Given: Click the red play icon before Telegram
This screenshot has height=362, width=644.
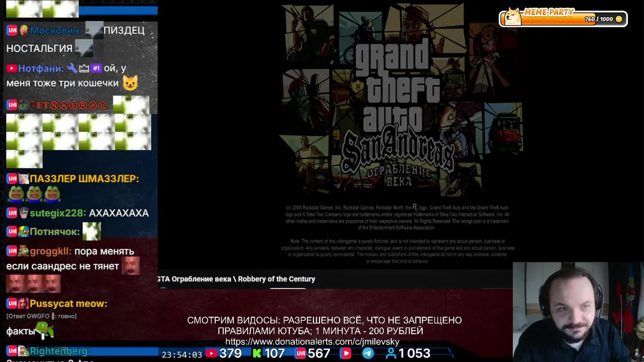Looking at the screenshot, I should pyautogui.click(x=346, y=354).
